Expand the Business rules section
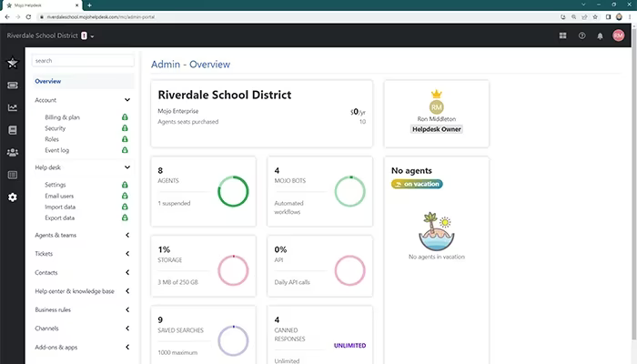The height and width of the screenshot is (364, 637). coord(127,309)
